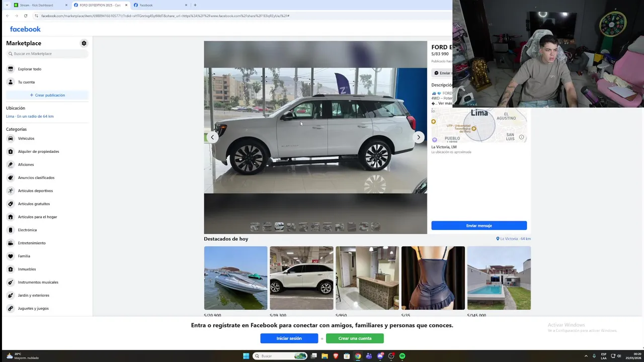The image size is (644, 362).
Task: Open Discord from taskbar
Action: 380,356
